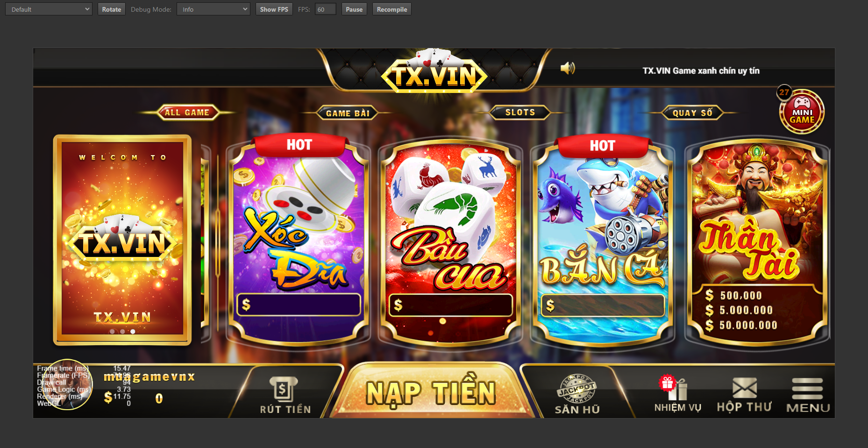Open the Săn Hũ jackpot icon
The image size is (868, 448).
pos(577,389)
